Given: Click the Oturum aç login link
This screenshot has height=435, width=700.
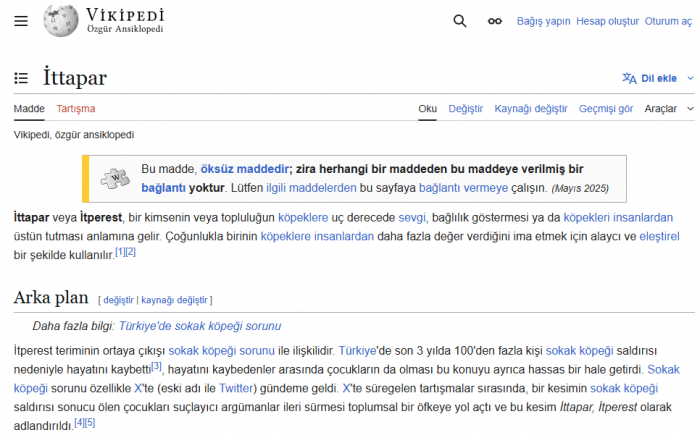Looking at the screenshot, I should coord(668,21).
